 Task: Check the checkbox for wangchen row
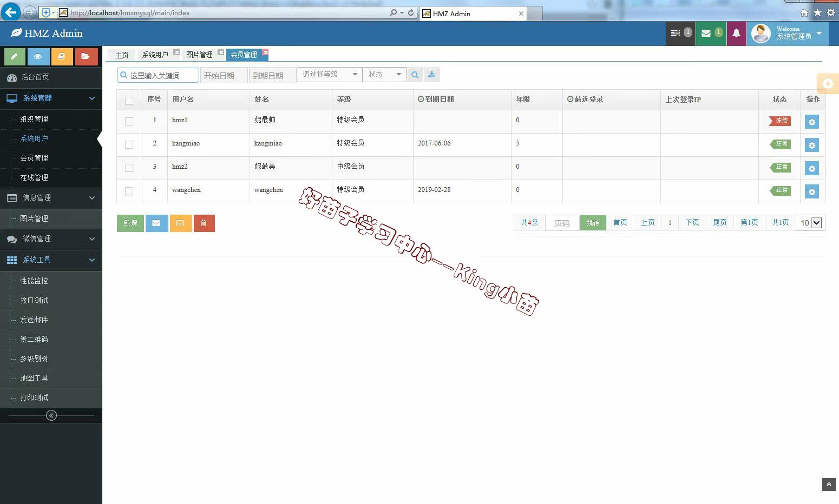tap(129, 191)
